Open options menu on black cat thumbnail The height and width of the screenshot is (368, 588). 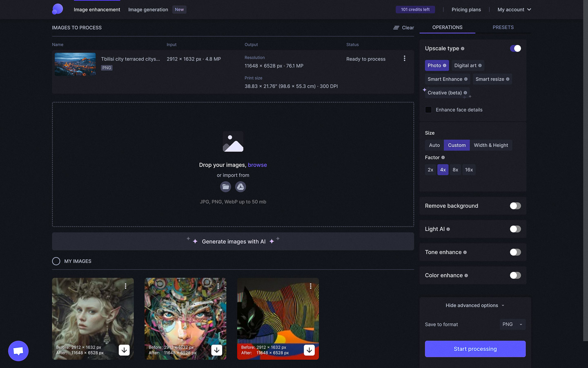311,286
